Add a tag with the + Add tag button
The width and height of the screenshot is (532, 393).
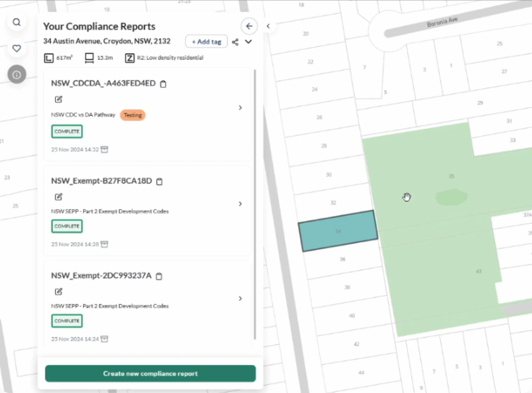tap(206, 41)
